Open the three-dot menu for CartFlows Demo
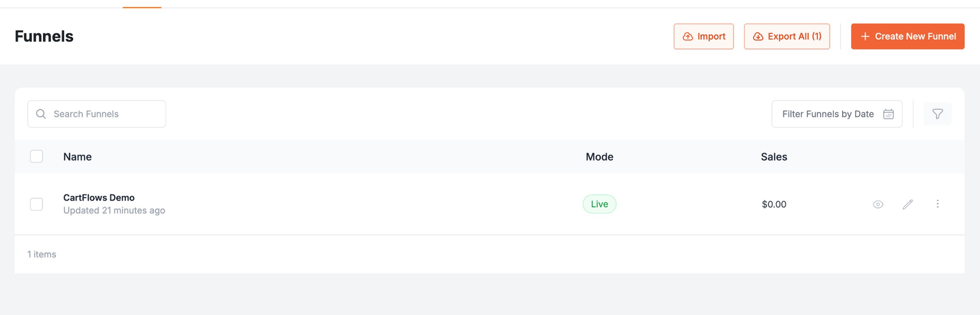The width and height of the screenshot is (980, 315). click(x=937, y=204)
